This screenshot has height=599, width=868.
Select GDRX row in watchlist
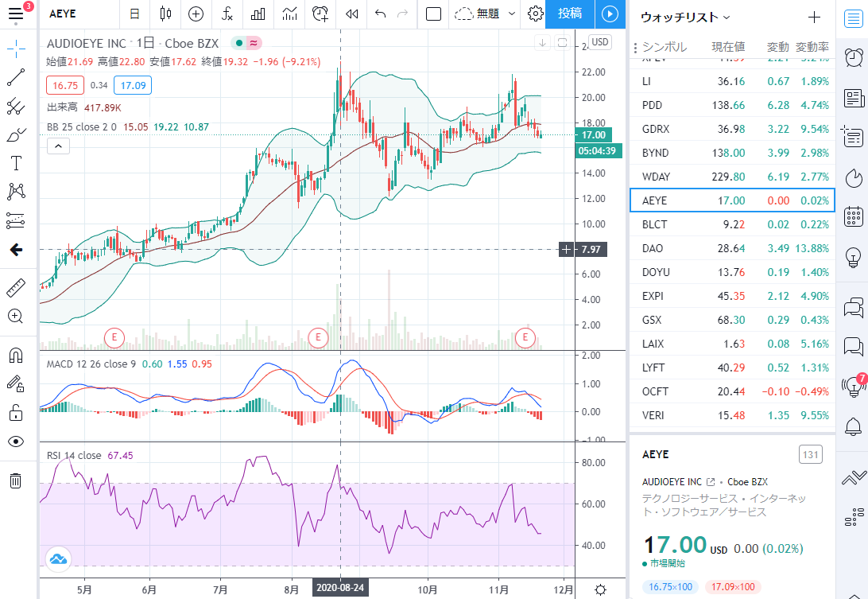click(x=732, y=129)
